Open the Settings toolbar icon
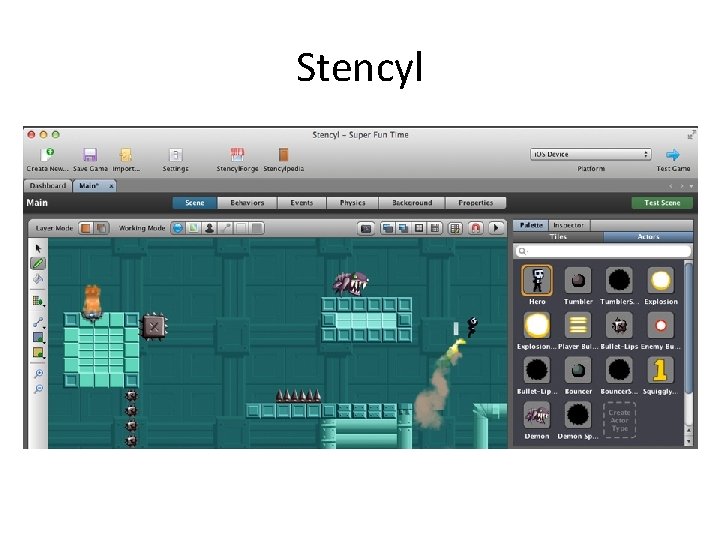Viewport: 720px width, 540px height. (x=175, y=155)
